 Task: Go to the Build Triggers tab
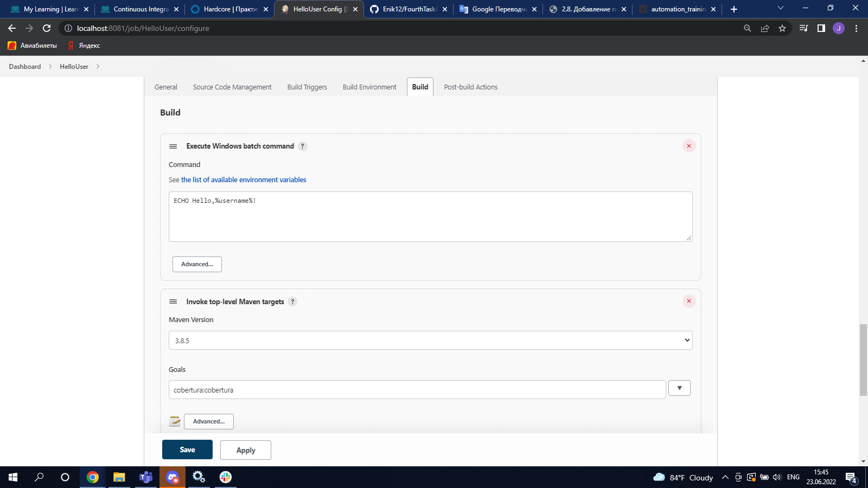tap(307, 87)
